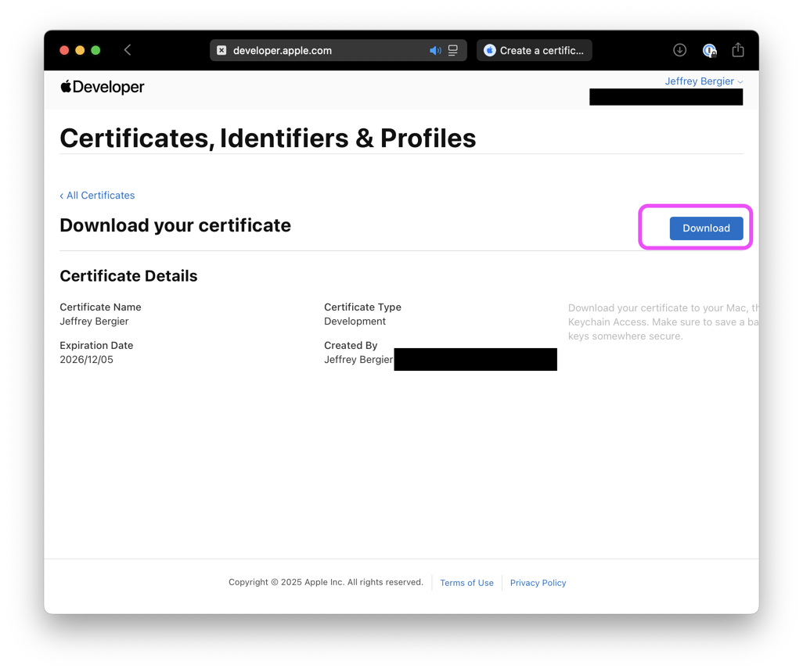
Task: Close the window with the red button
Action: [64, 50]
